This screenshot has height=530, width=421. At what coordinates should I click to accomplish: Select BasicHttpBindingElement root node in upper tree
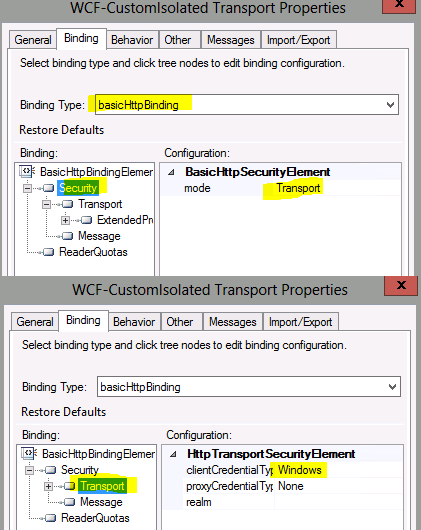tap(97, 172)
